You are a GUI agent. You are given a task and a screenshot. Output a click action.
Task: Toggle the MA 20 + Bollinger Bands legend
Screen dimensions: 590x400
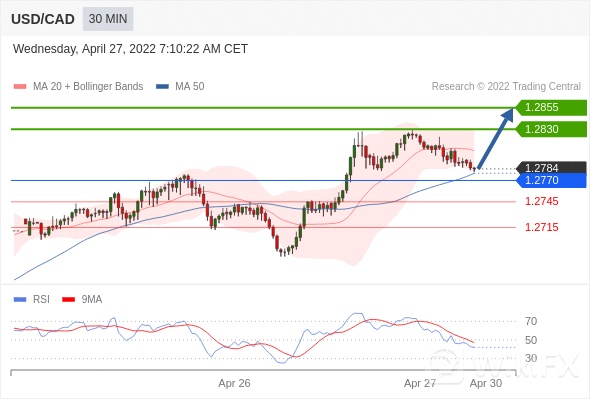(x=88, y=87)
